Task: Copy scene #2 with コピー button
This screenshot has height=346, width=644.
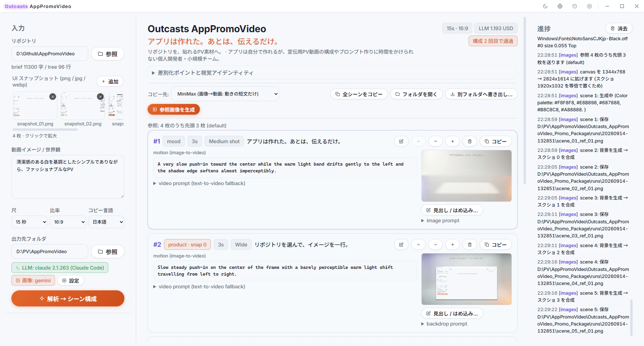Action: click(x=496, y=245)
